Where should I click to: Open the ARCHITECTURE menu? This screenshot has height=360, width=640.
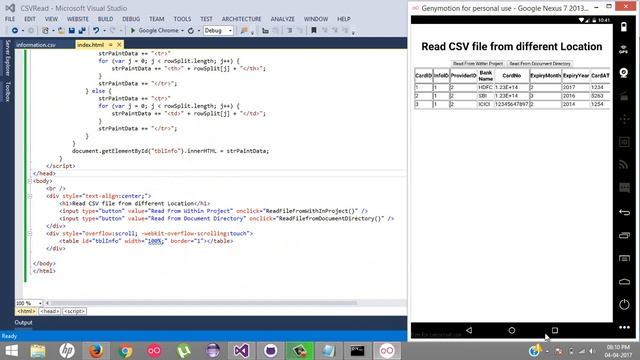(x=241, y=19)
